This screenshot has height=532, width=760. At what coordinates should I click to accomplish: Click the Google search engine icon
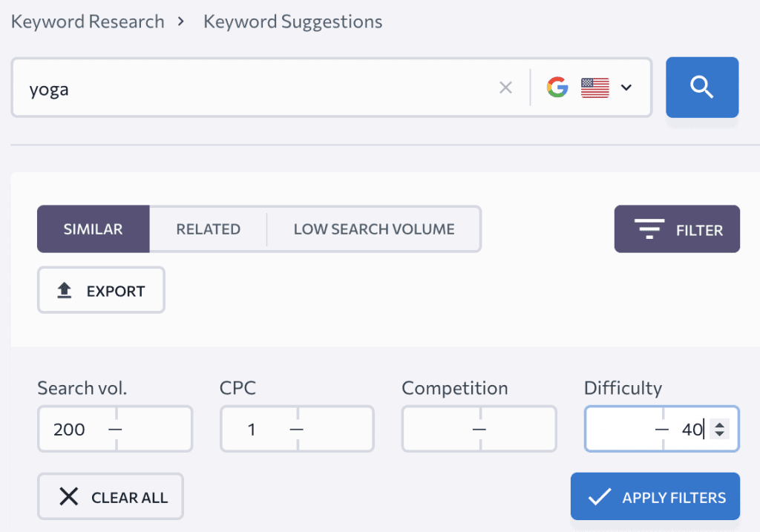557,87
